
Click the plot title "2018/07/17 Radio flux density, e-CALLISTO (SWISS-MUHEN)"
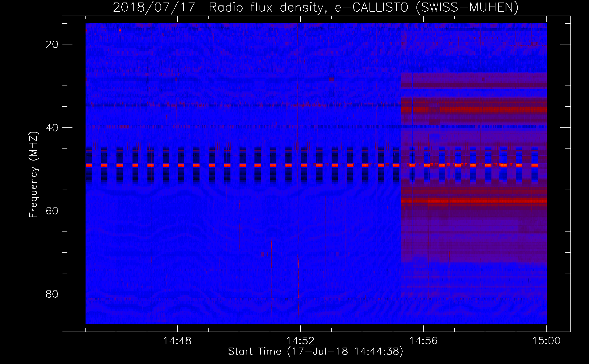click(x=316, y=8)
